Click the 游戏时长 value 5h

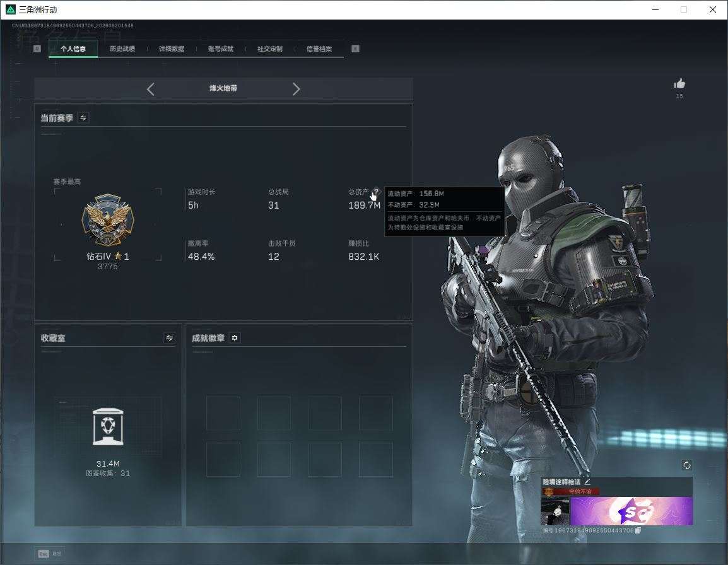coord(193,205)
